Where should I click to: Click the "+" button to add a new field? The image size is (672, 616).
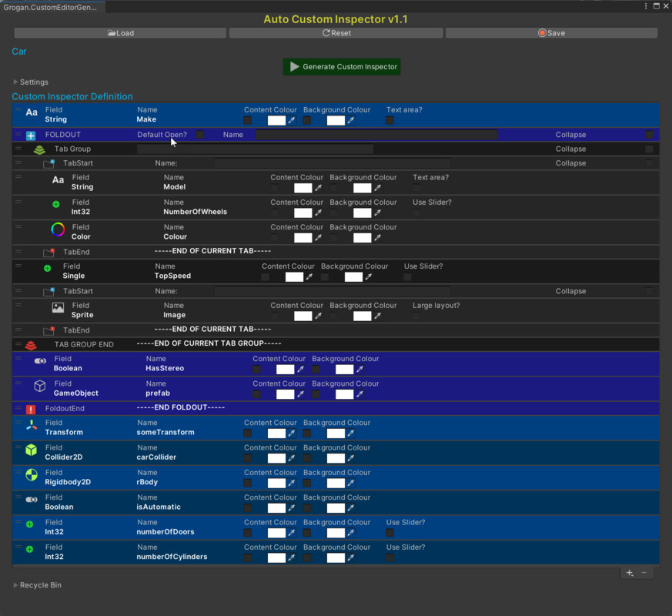tap(630, 572)
